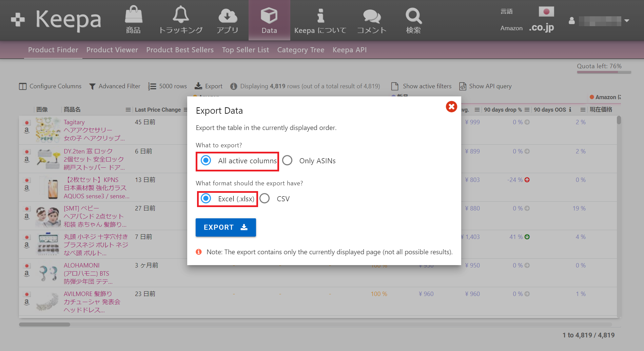Viewport: 644px width, 351px height.
Task: Sort by 現在価格 column header
Action: click(x=601, y=110)
